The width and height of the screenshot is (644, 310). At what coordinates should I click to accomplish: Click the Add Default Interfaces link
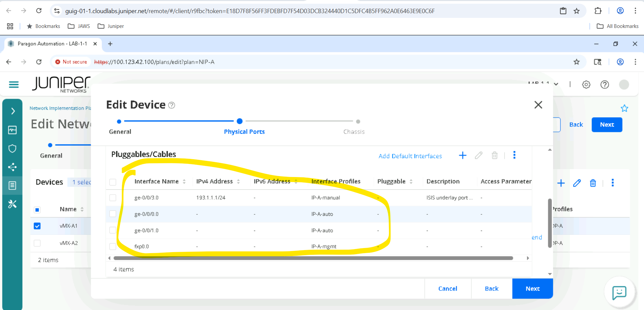point(410,156)
